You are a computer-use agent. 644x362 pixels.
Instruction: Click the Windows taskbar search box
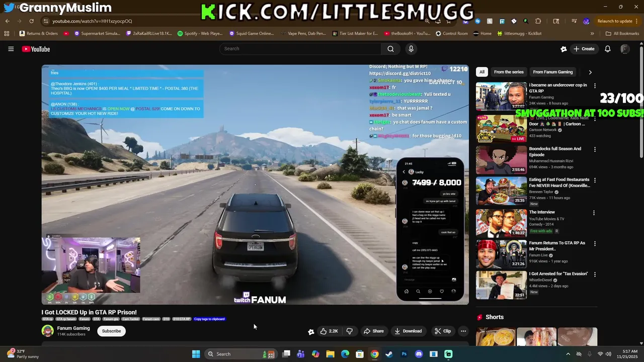240,354
